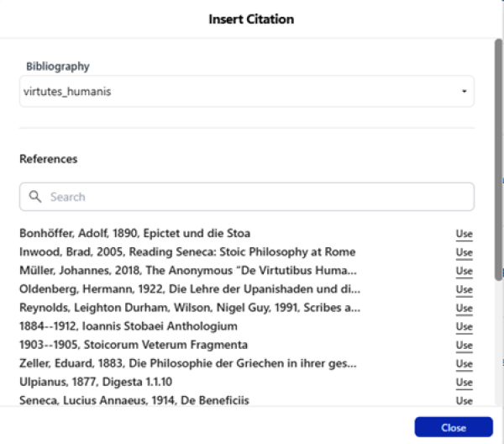
Task: Select the Zeller, Eduard, 1883 entry text
Action: click(186, 363)
